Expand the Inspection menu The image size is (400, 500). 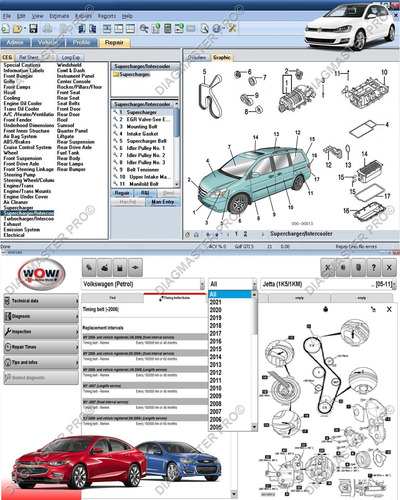pyautogui.click(x=41, y=332)
